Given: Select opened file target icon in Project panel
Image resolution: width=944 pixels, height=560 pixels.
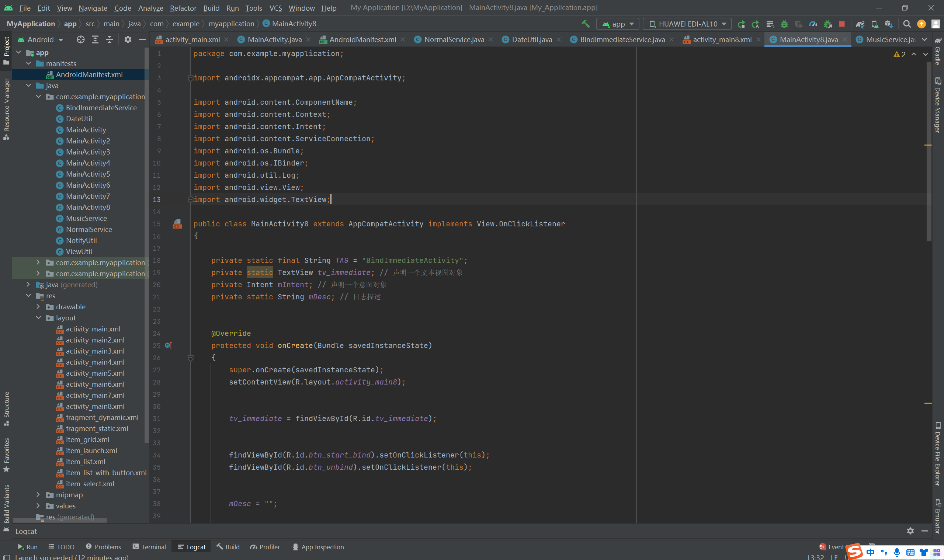Looking at the screenshot, I should point(80,39).
